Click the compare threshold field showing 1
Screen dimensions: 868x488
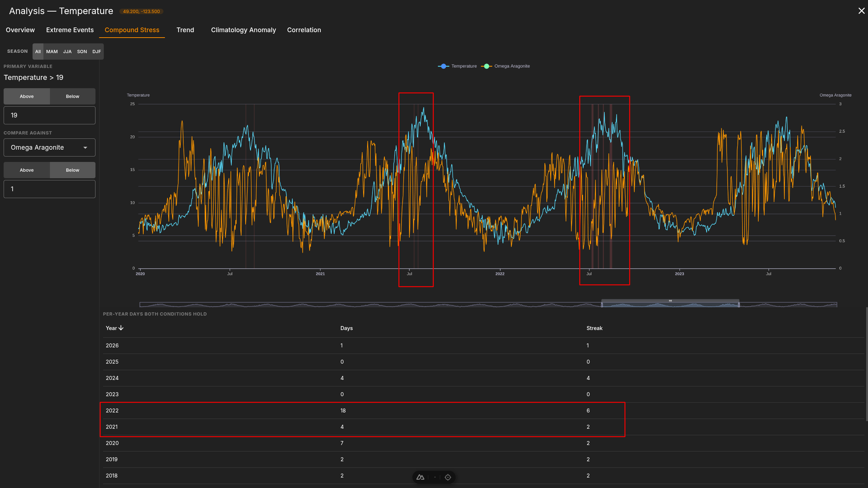[50, 189]
